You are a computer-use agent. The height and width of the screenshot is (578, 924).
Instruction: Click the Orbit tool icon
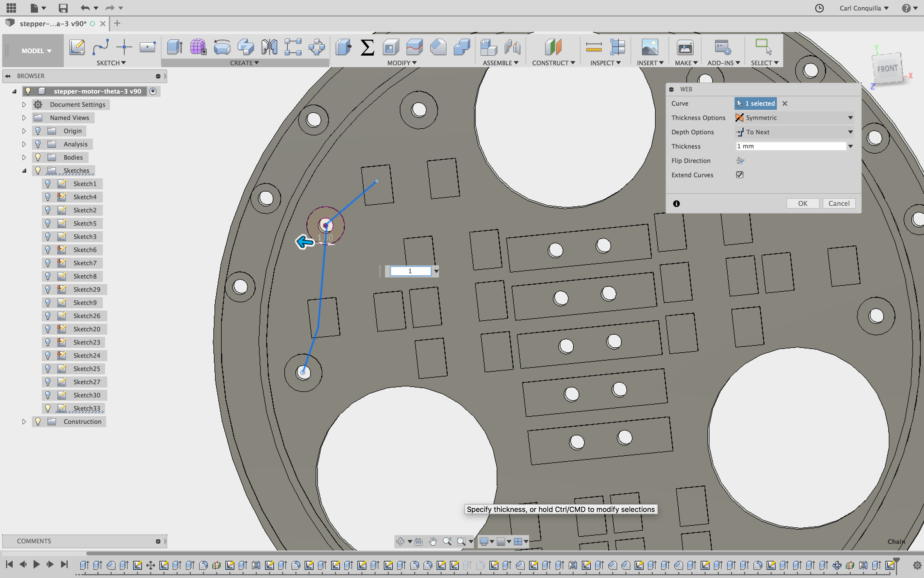pos(400,541)
